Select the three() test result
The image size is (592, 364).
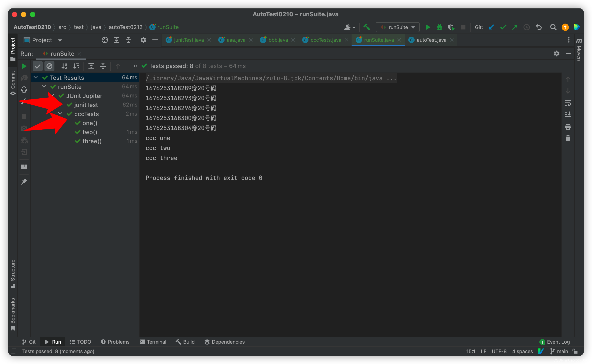(x=85, y=141)
